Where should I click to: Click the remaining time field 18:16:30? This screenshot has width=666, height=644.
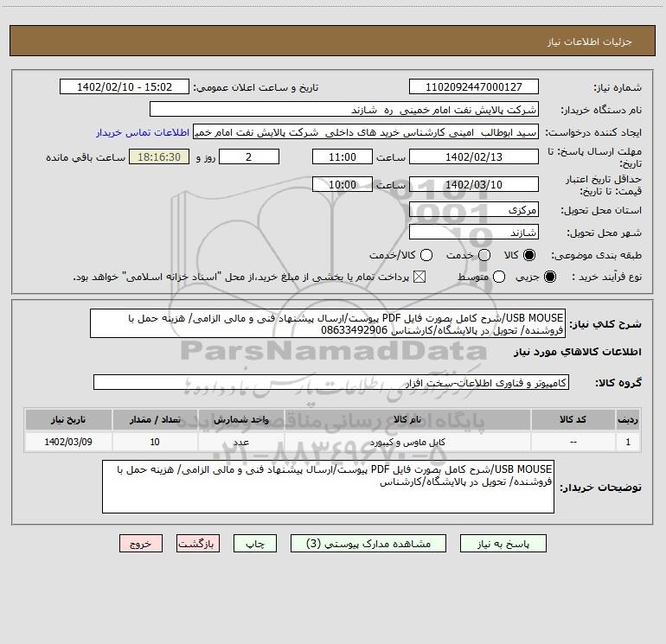[x=159, y=156]
